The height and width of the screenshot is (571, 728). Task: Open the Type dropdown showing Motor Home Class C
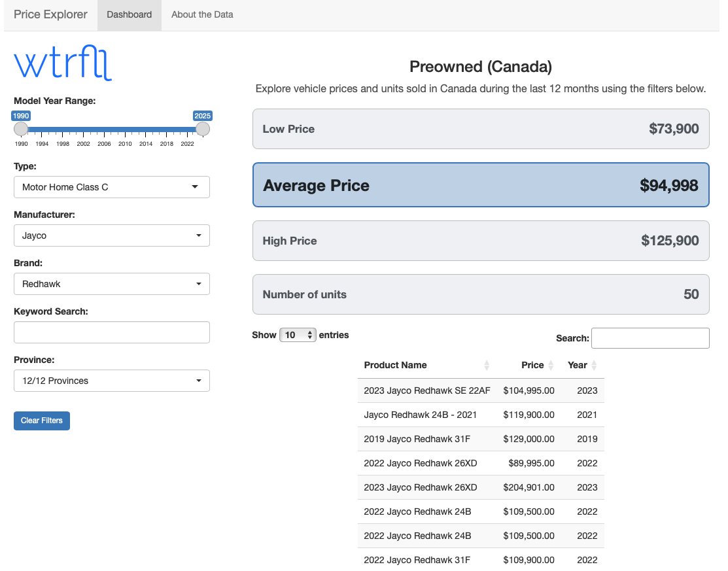pyautogui.click(x=111, y=187)
